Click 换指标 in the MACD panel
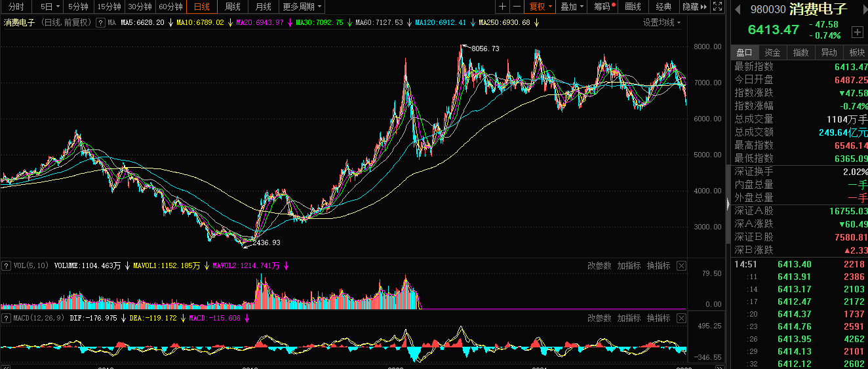This screenshot has height=369, width=868. pos(658,318)
